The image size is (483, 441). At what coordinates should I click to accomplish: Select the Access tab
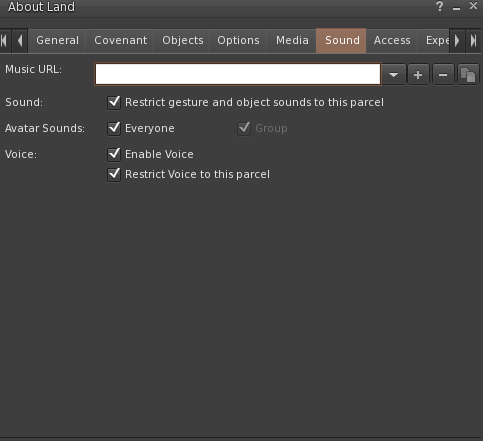coord(392,41)
